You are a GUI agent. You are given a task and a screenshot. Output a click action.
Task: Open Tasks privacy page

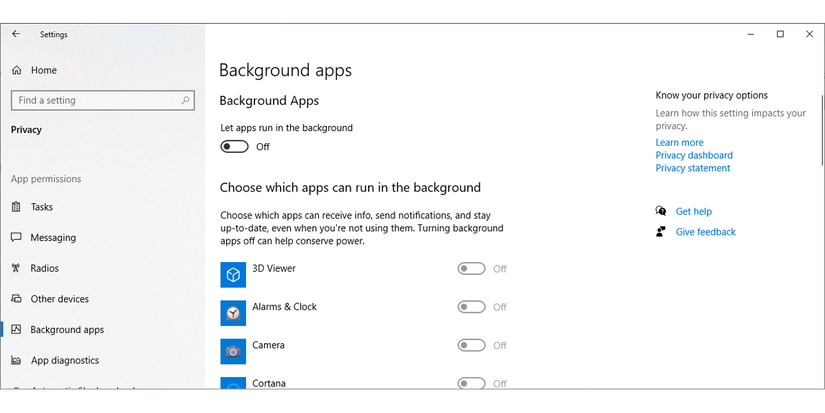(42, 207)
